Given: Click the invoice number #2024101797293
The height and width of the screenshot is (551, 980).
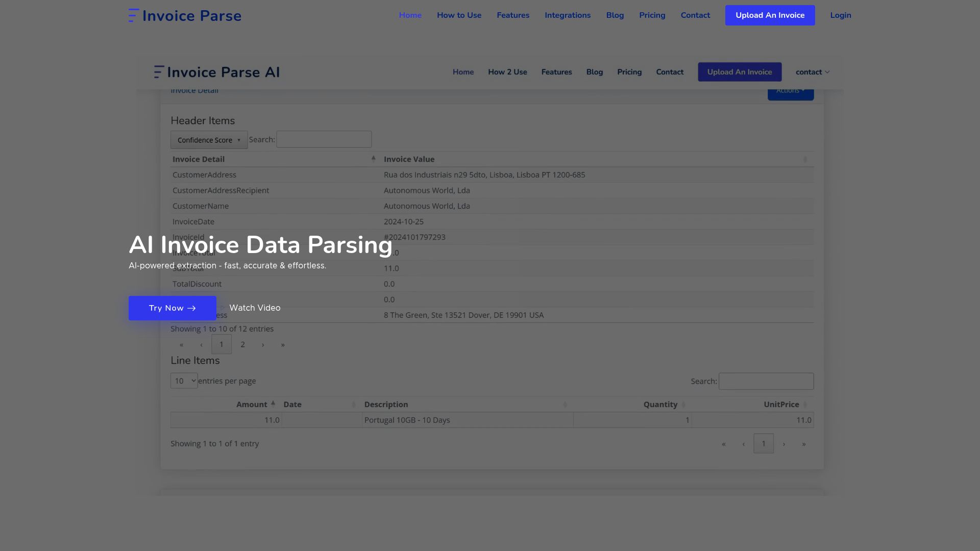Looking at the screenshot, I should coord(414,237).
